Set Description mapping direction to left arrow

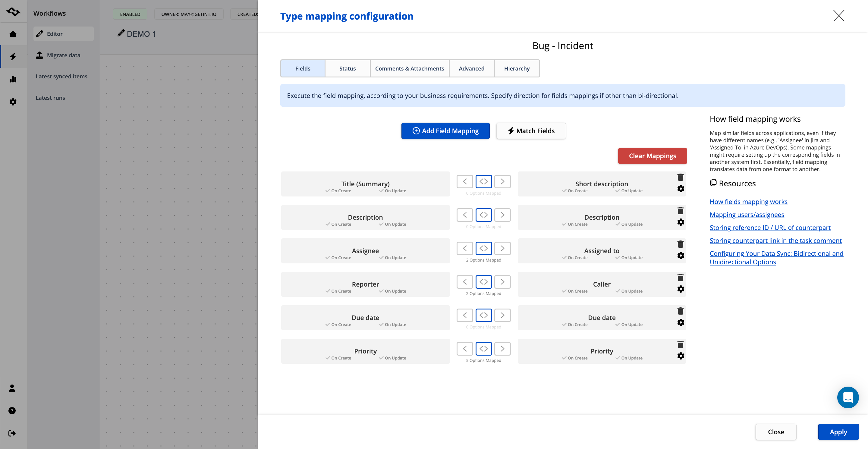[x=465, y=215]
